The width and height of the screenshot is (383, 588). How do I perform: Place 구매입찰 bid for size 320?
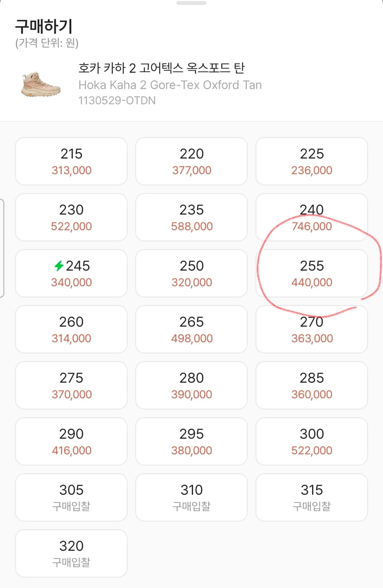[71, 554]
